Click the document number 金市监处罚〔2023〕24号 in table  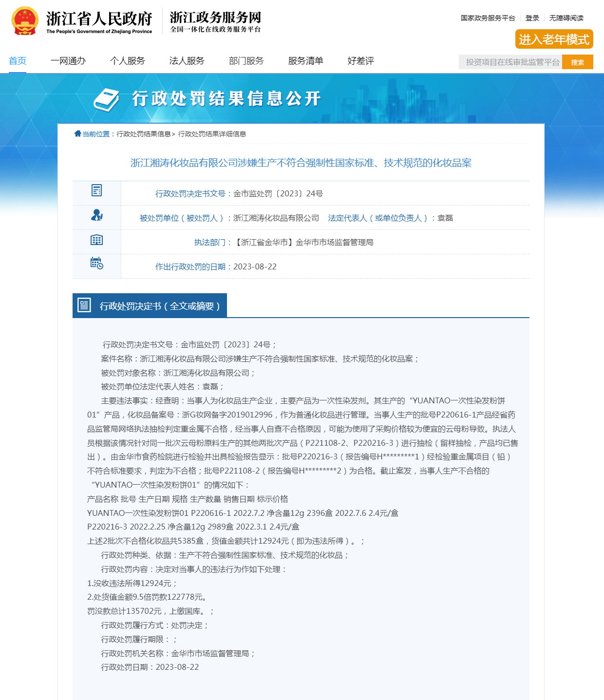[x=278, y=193]
